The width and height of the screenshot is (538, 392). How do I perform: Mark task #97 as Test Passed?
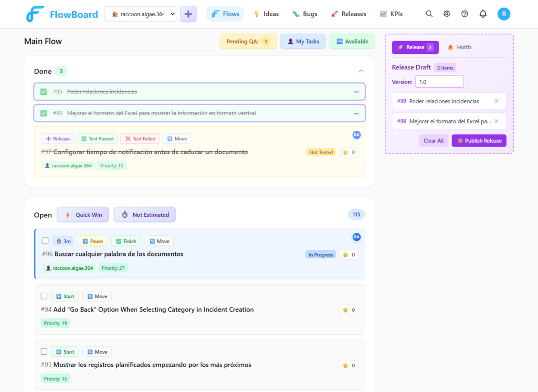(x=97, y=138)
